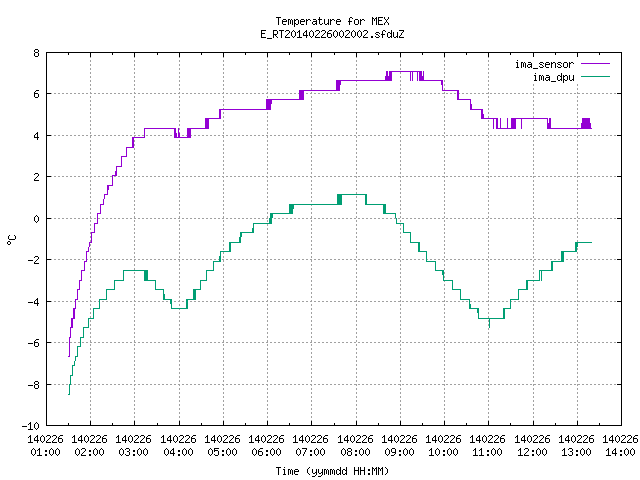Click the '°C' y-axis unit label
Image resolution: width=640 pixels, height=480 pixels.
[x=11, y=240]
